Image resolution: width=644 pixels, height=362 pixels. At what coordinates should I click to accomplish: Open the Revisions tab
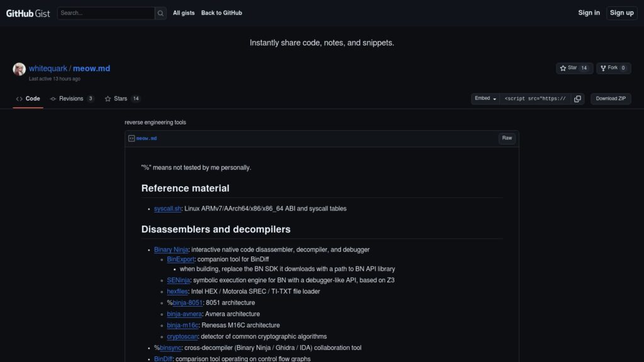pos(72,99)
